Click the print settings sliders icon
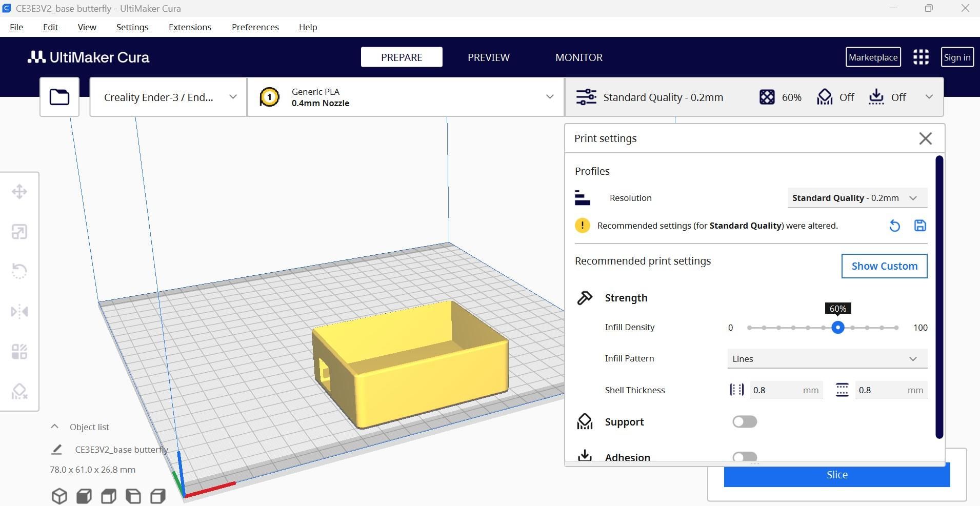 pos(586,97)
